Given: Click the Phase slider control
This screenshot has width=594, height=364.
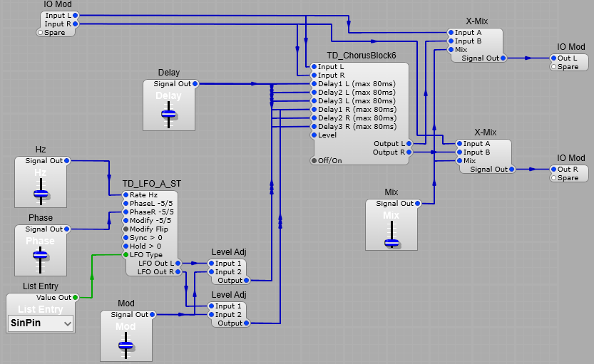Looking at the screenshot, I should click(41, 254).
